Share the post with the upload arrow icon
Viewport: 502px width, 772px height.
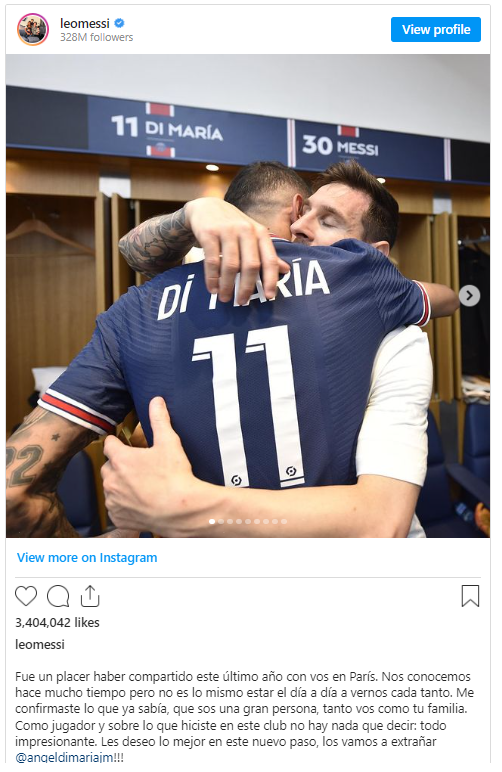[90, 596]
